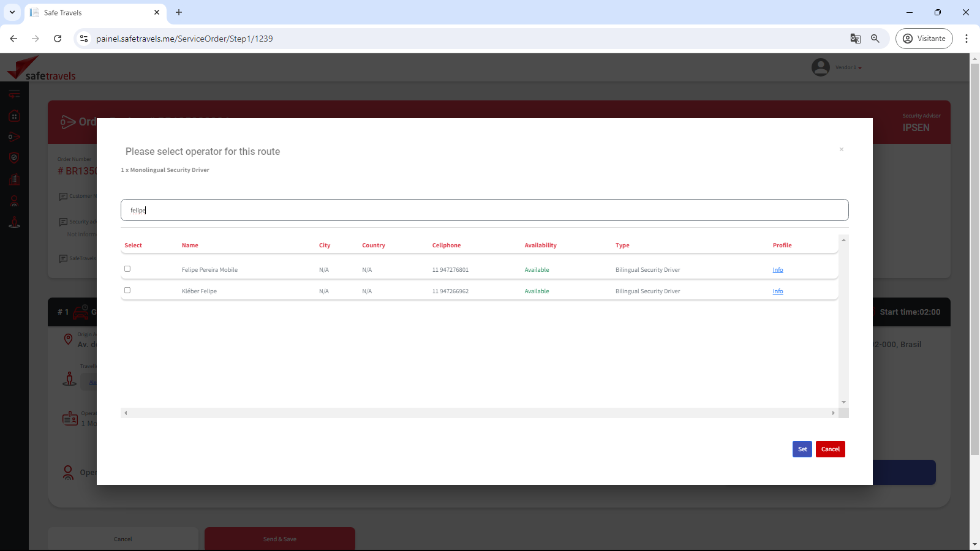Close the dialog with the X icon
This screenshot has height=551, width=980.
(841, 149)
